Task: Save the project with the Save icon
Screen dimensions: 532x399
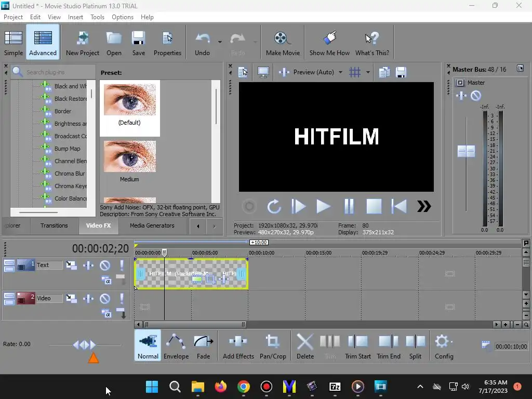Action: coord(138,43)
